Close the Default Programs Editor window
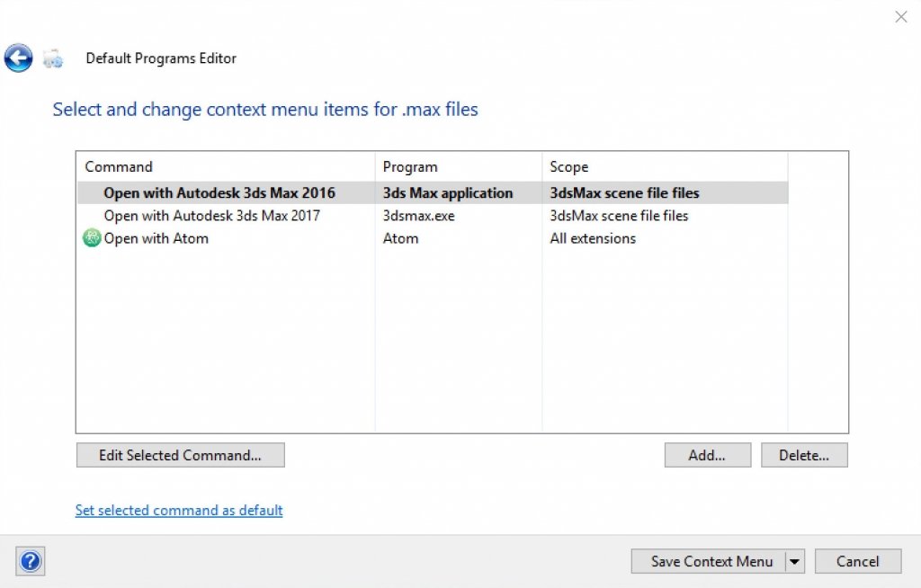 (x=900, y=17)
